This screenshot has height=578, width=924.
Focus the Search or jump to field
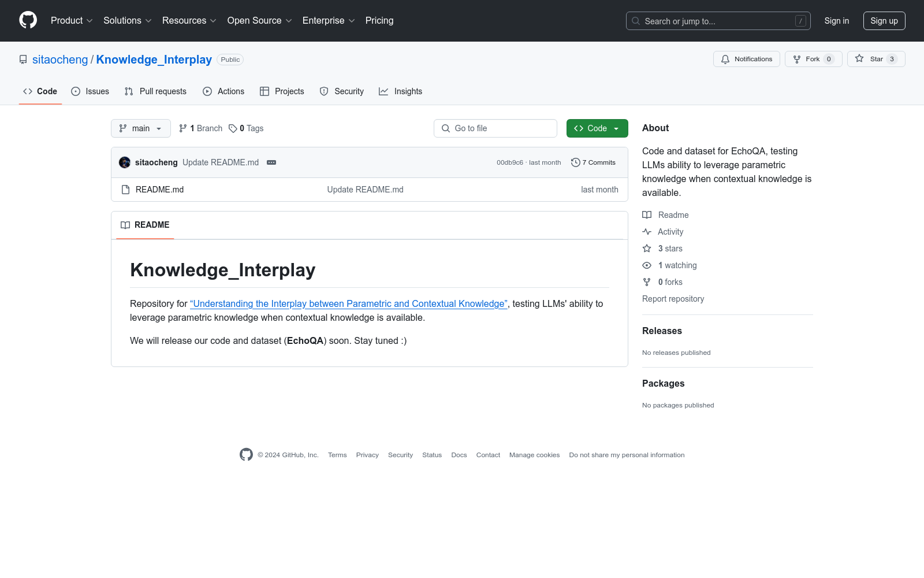(x=718, y=21)
